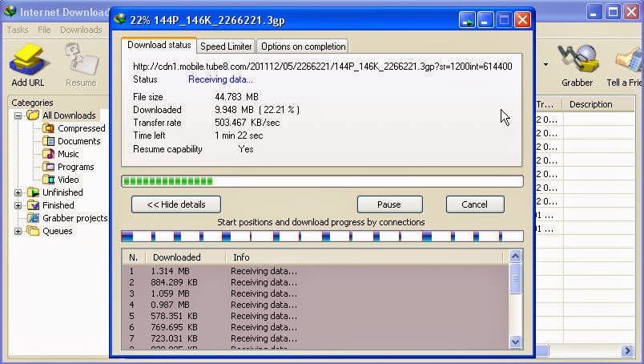The image size is (644, 364).
Task: Click the Description column header in main window
Action: click(x=598, y=104)
